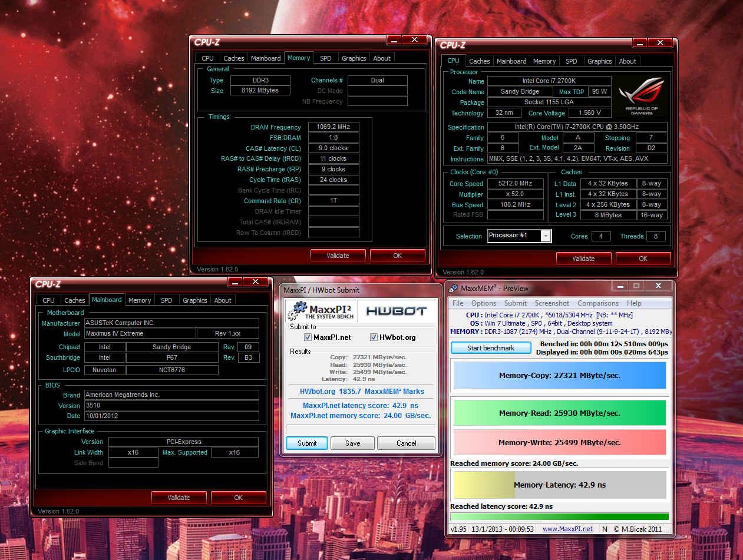Select Caches tab in CPU-Z Memory window
This screenshot has width=743, height=560.
[x=234, y=58]
